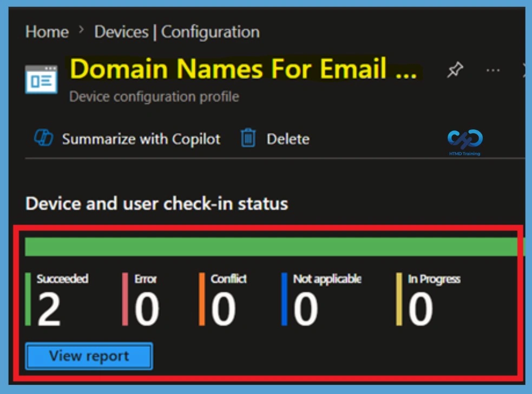Click the Domain Names For Email title
The image size is (532, 394).
point(243,69)
